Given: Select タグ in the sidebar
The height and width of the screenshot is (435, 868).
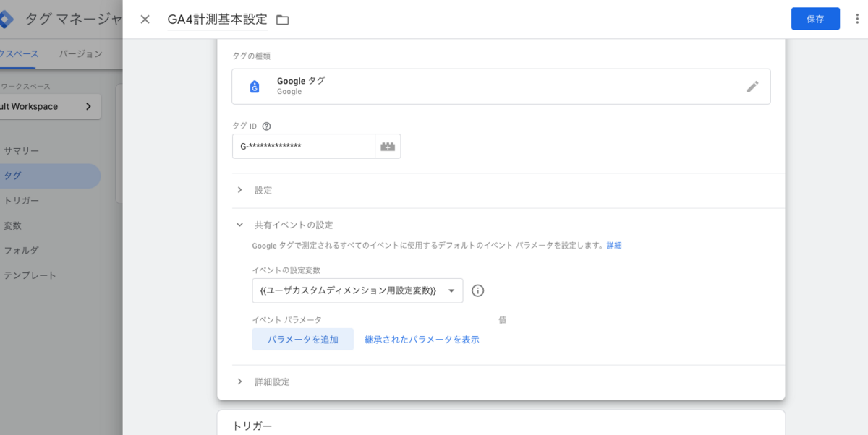Looking at the screenshot, I should click(x=50, y=176).
